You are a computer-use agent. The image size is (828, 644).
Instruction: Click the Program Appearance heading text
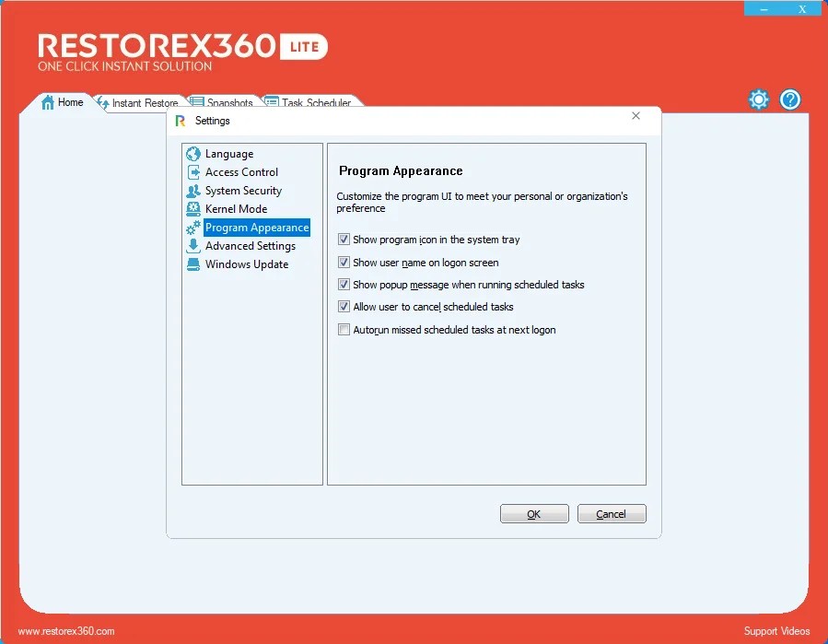401,171
